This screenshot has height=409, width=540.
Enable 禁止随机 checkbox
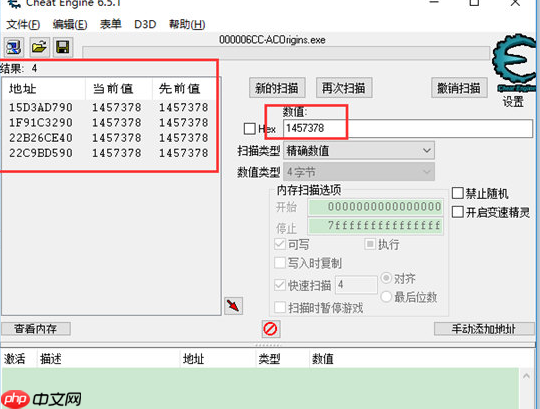(457, 193)
